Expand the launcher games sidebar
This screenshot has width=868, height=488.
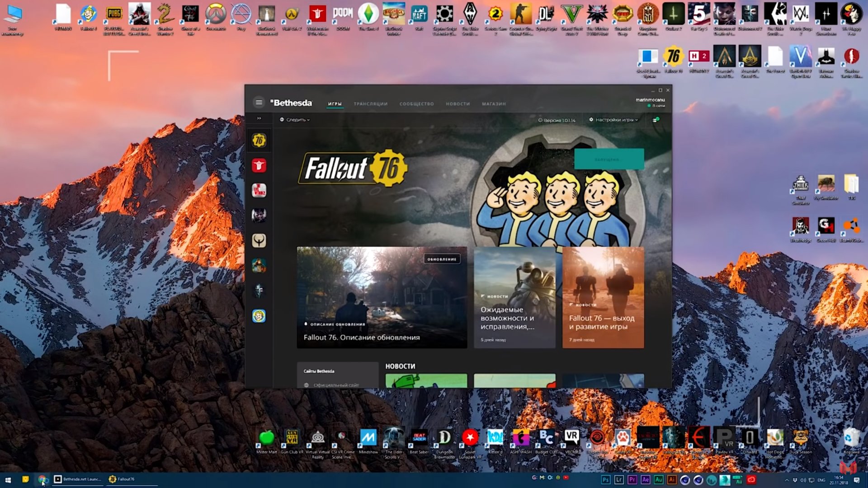tap(259, 118)
